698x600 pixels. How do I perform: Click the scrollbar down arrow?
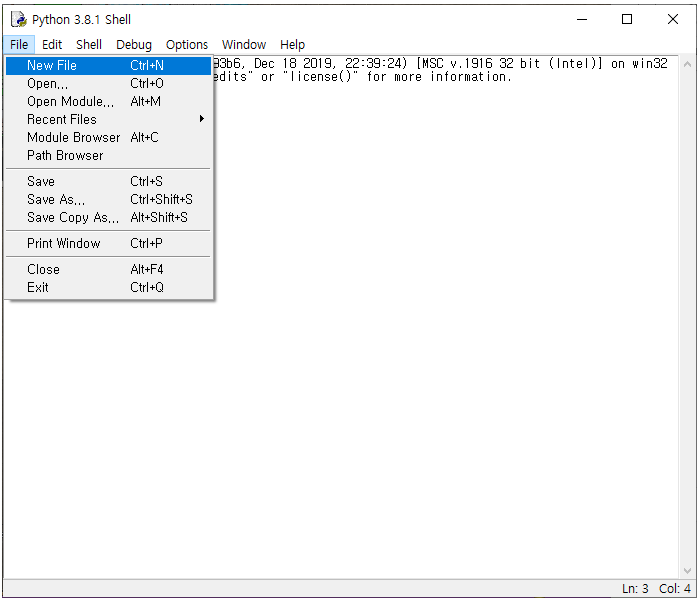[687, 571]
